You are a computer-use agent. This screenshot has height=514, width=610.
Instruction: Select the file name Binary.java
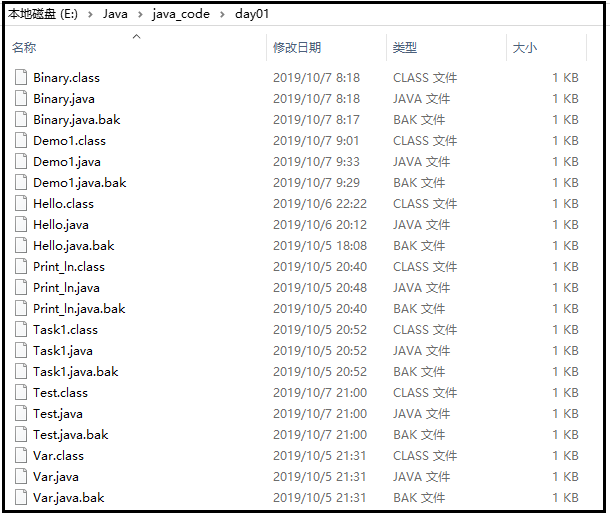(x=64, y=99)
